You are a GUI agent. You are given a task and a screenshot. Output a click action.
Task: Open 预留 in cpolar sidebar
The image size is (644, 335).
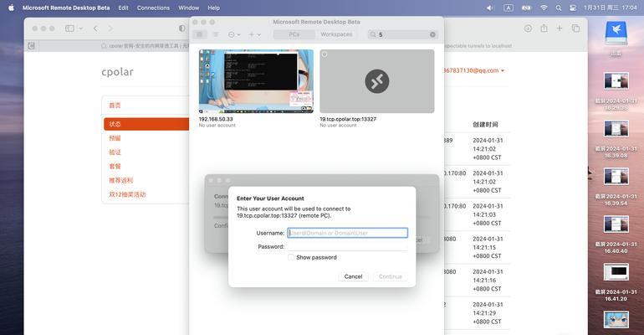pos(115,138)
